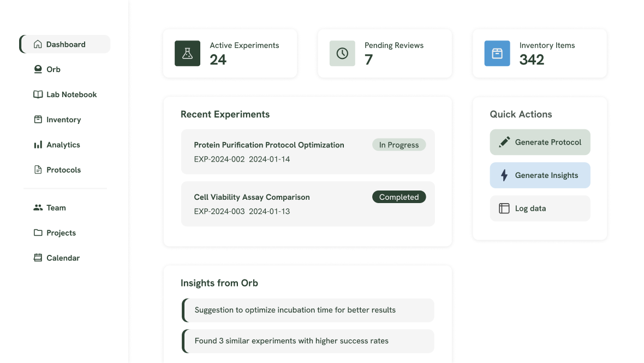The height and width of the screenshot is (363, 644).
Task: Select the flask icon on Active Experiments card
Action: point(187,53)
